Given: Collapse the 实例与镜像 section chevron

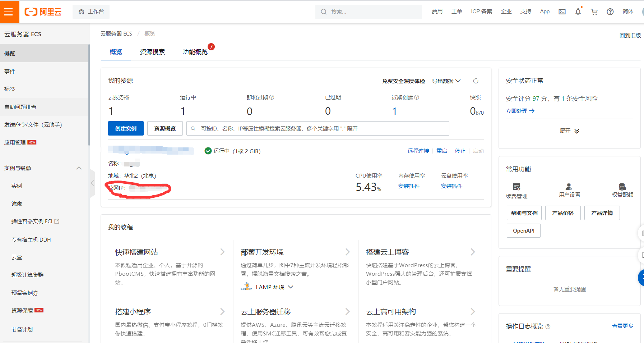Looking at the screenshot, I should click(79, 168).
